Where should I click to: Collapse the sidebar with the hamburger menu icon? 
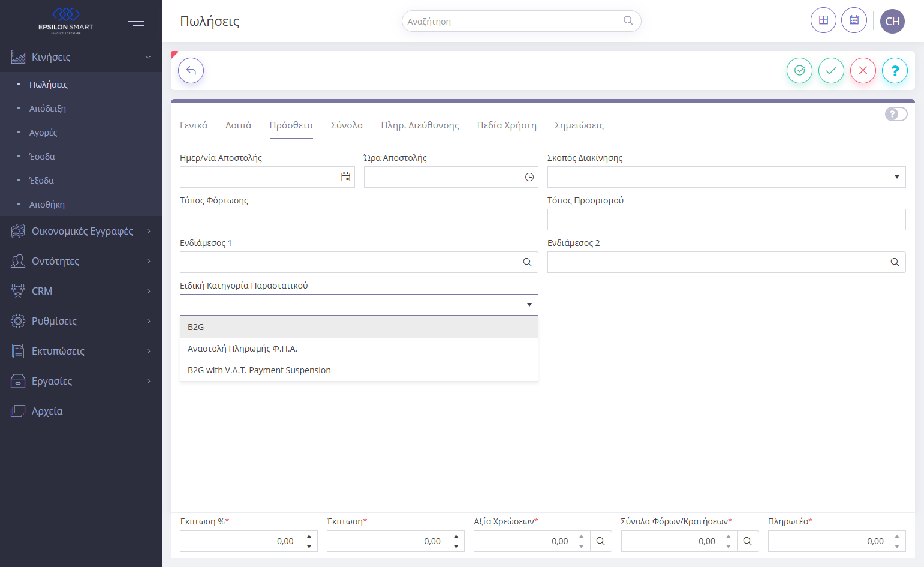click(x=136, y=22)
